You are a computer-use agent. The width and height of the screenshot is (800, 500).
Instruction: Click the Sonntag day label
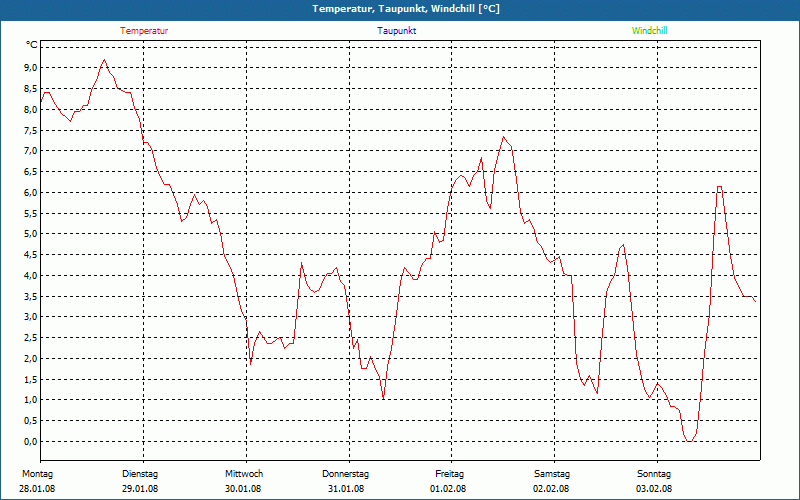(654, 474)
